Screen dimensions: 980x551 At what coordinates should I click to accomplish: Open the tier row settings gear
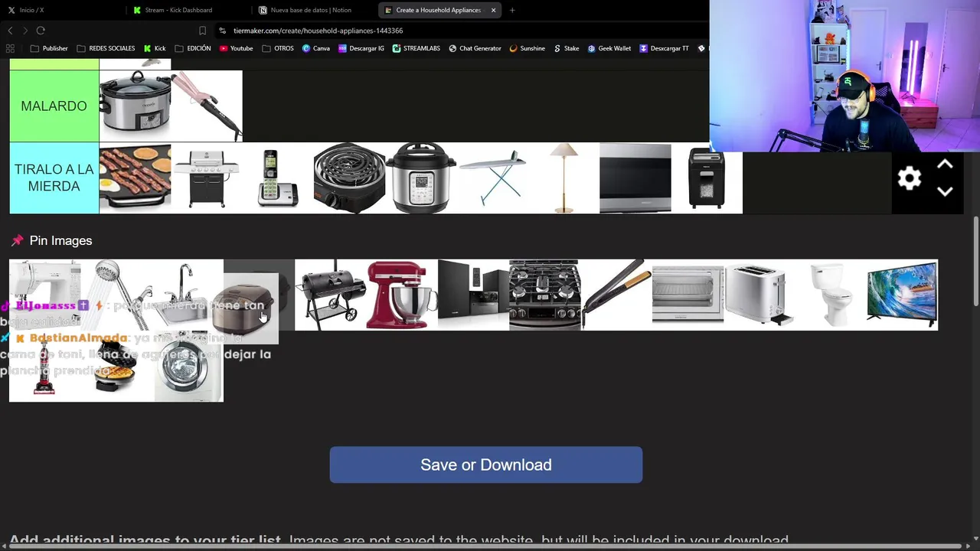pos(910,178)
